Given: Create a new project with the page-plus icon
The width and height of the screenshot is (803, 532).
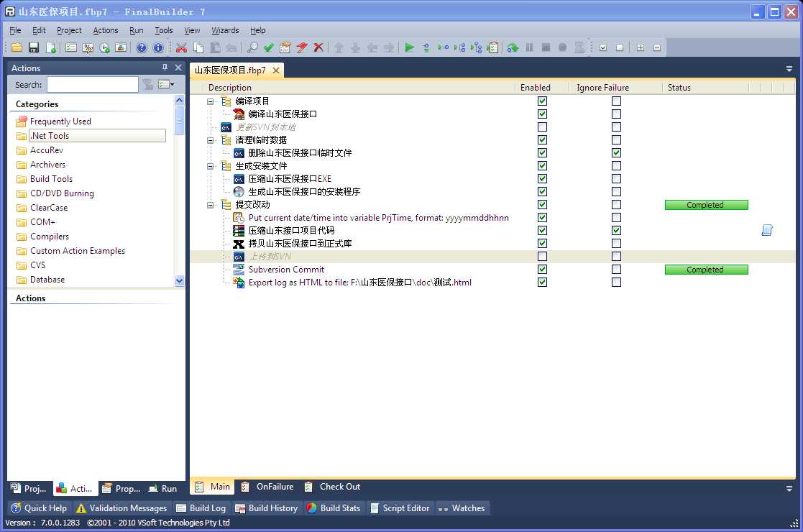Looking at the screenshot, I should point(51,47).
